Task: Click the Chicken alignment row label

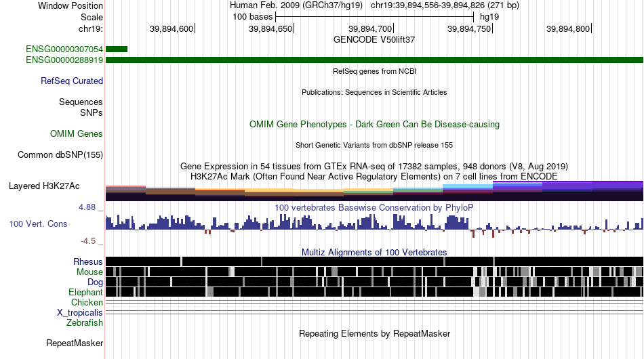Action: pyautogui.click(x=87, y=302)
